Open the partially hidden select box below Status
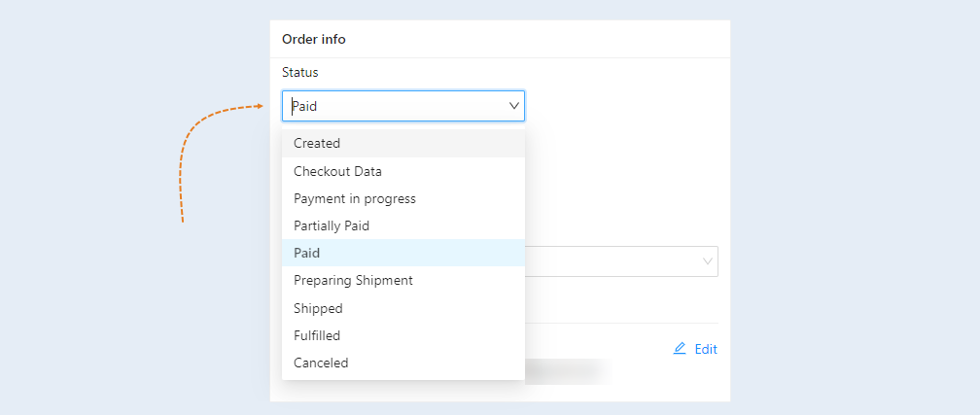 coord(621,261)
